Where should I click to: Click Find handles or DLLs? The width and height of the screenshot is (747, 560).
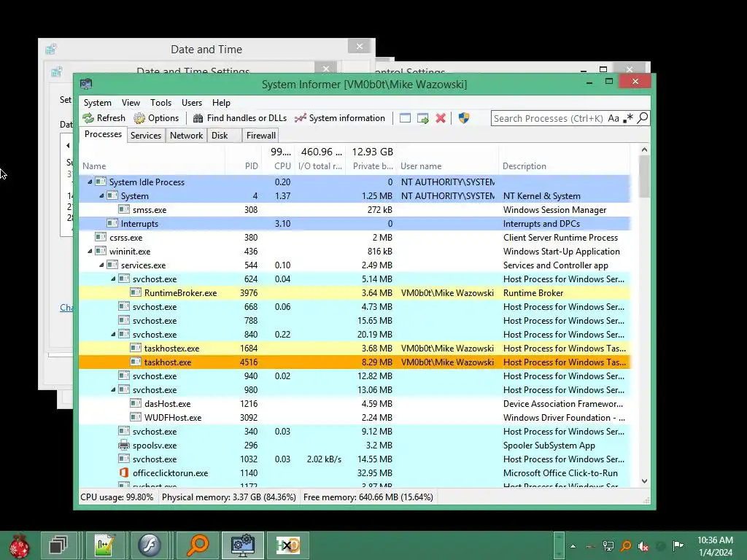point(239,118)
